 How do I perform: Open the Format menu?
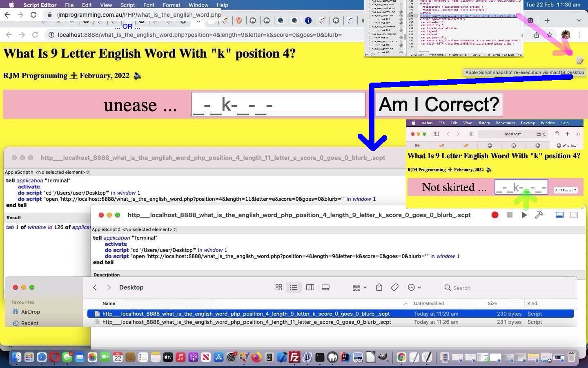171,5
